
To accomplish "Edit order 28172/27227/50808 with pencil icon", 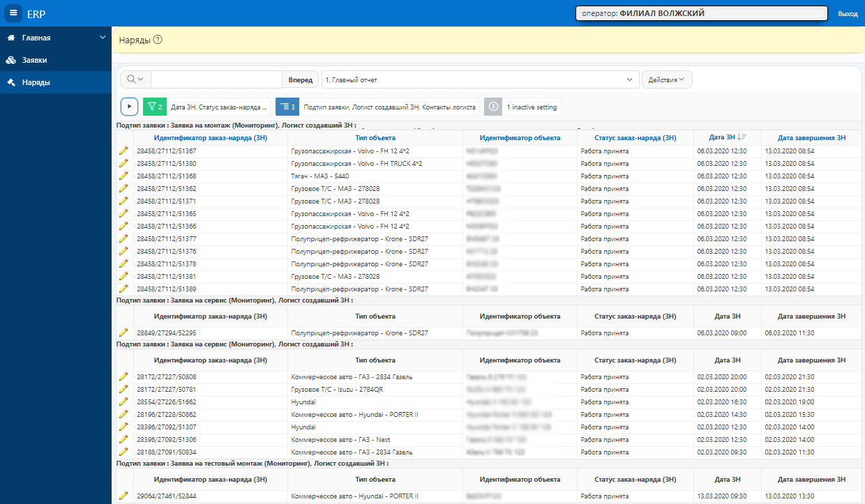I will click(123, 376).
